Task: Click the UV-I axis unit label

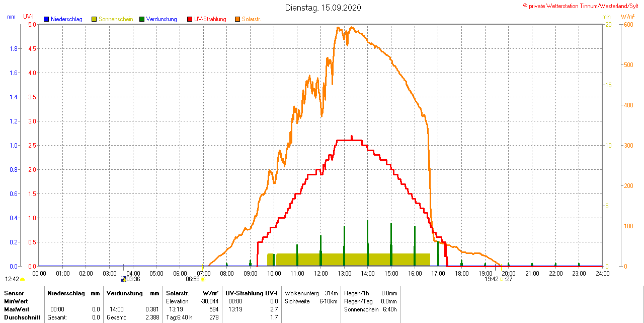Action: point(29,17)
